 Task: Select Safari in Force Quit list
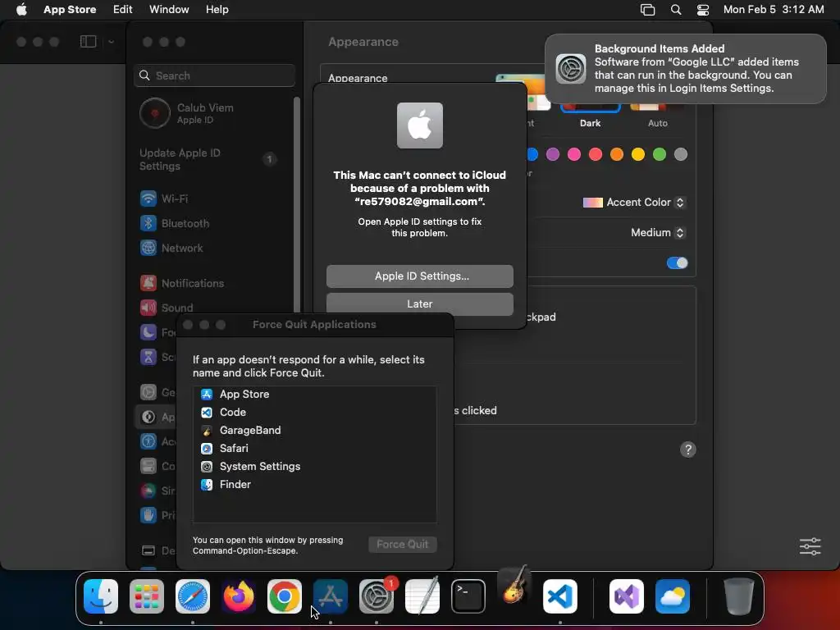point(314,449)
